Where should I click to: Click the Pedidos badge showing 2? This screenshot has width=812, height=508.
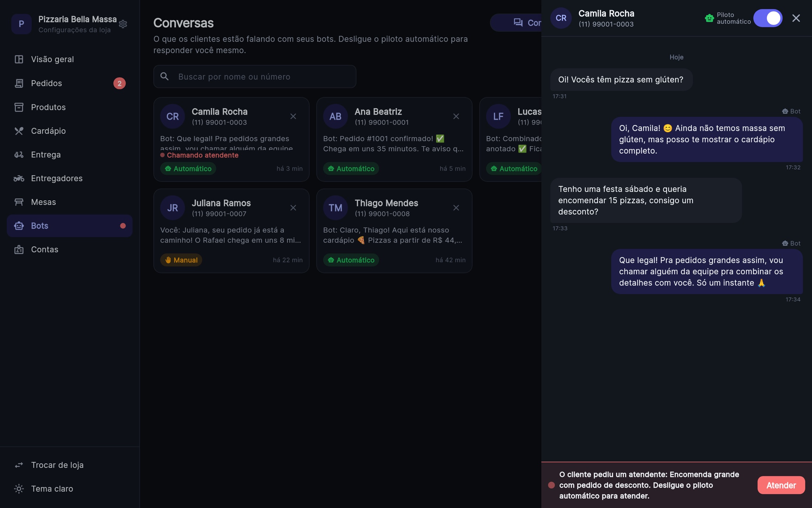pos(119,83)
